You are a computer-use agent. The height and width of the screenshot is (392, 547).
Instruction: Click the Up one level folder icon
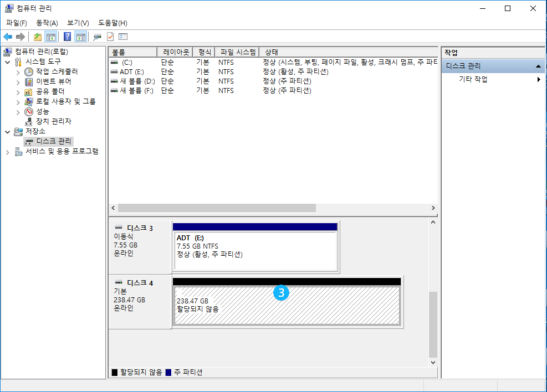pos(38,37)
